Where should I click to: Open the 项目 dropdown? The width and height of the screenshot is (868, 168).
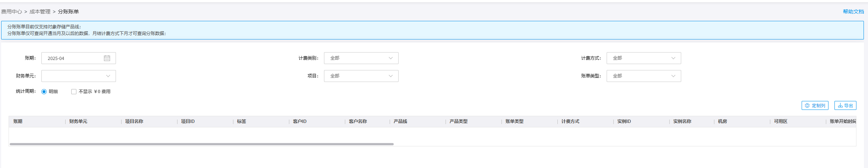[361, 76]
